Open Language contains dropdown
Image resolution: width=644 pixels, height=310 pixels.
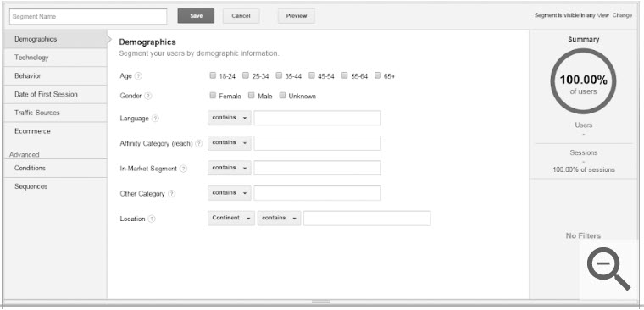tap(230, 118)
